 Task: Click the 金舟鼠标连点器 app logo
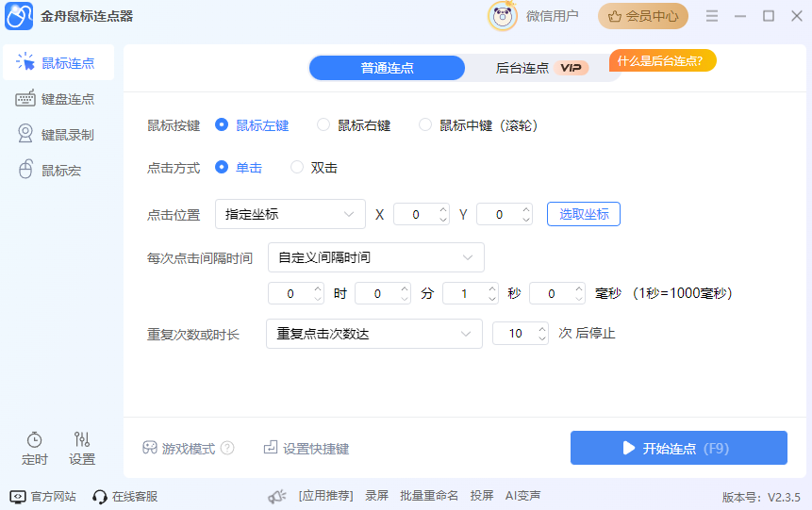tap(19, 16)
